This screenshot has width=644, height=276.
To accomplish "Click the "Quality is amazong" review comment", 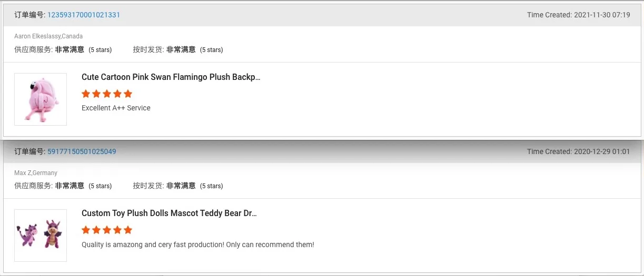I will (197, 244).
